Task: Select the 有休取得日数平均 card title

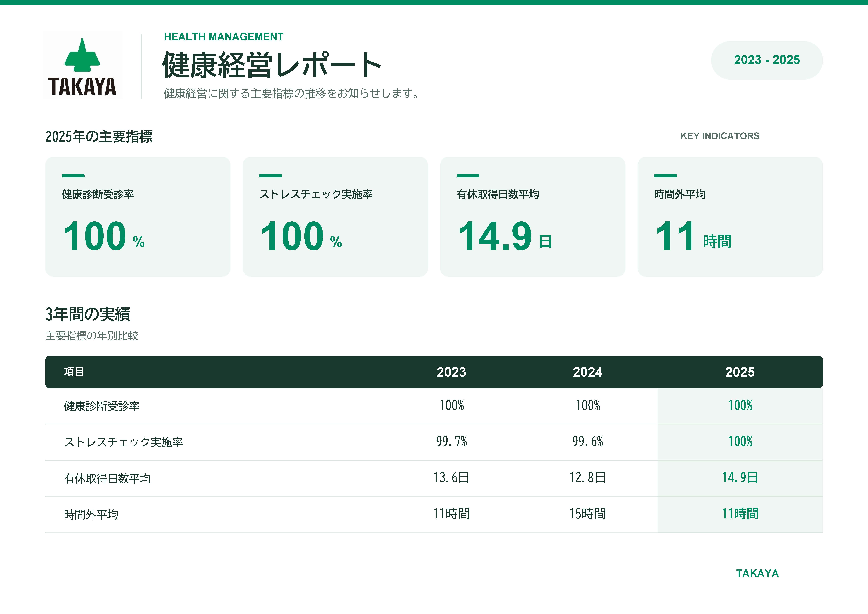Action: tap(498, 195)
